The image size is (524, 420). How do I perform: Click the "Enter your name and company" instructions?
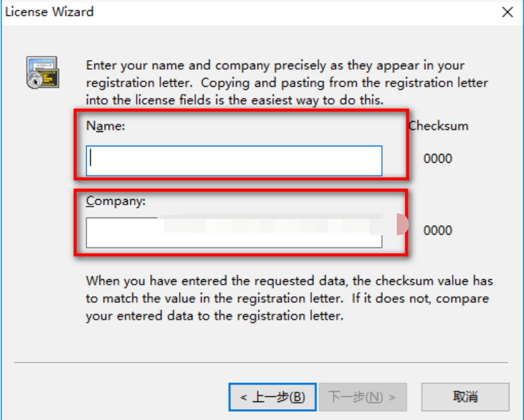pyautogui.click(x=287, y=83)
